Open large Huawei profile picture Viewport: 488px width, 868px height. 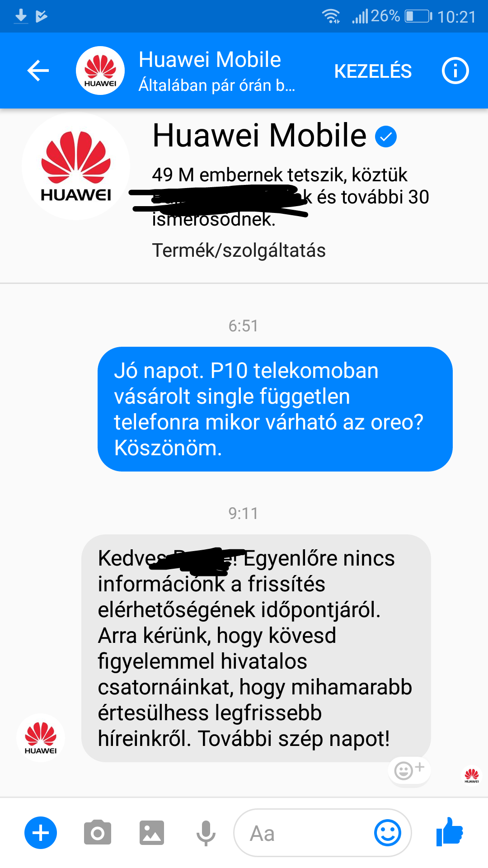coord(76,166)
